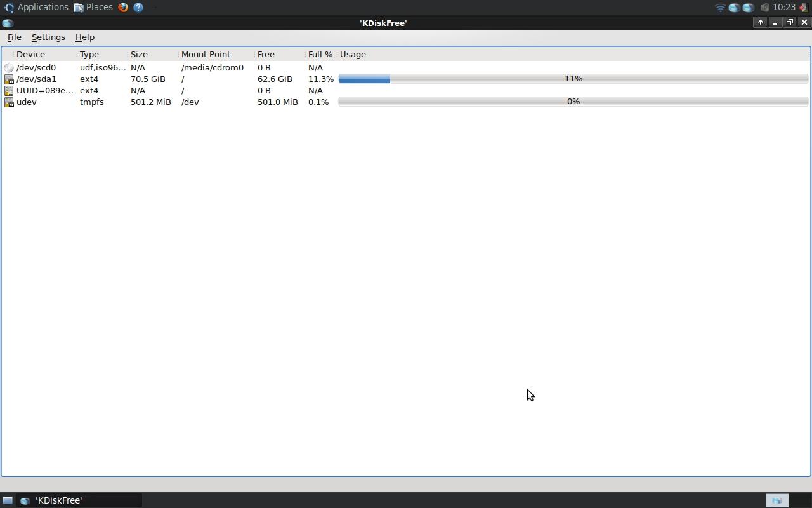
Task: Close the KDiskFree window
Action: pos(804,22)
